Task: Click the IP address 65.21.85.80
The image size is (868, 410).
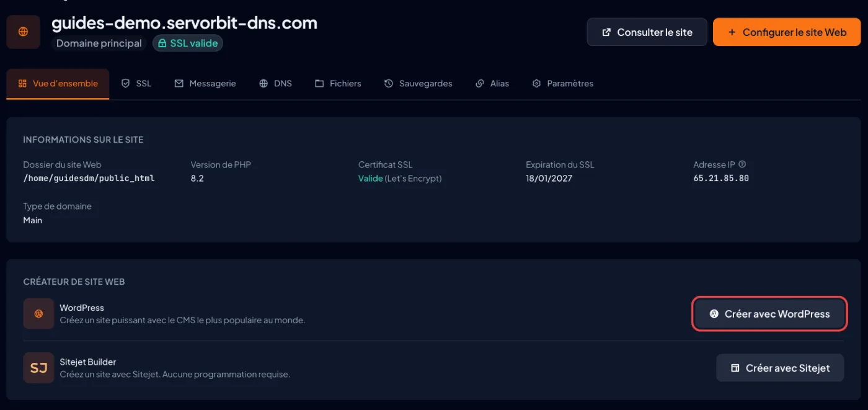Action: (x=721, y=179)
